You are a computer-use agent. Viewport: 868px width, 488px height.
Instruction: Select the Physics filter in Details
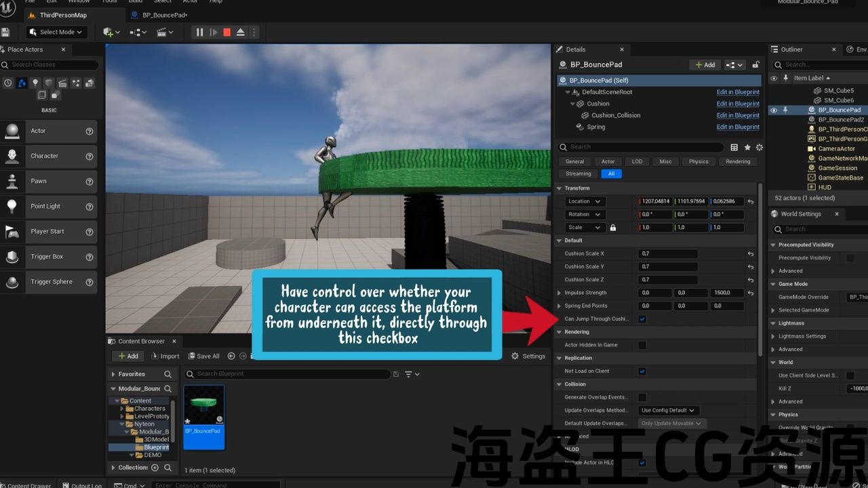(698, 161)
